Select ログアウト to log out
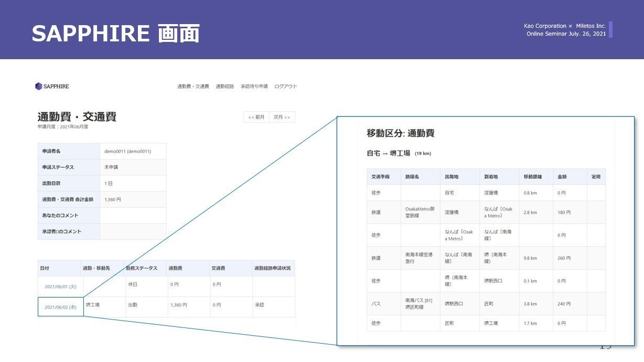 pos(286,86)
